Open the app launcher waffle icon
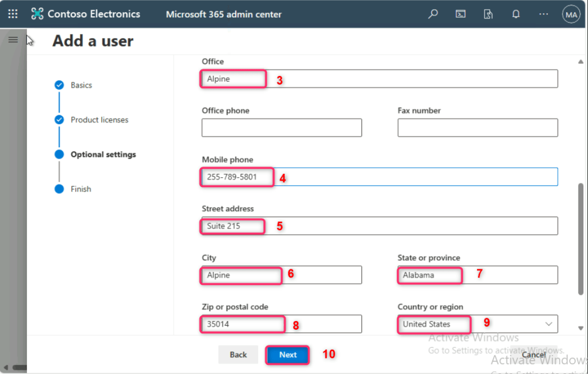The image size is (588, 374). (x=13, y=14)
